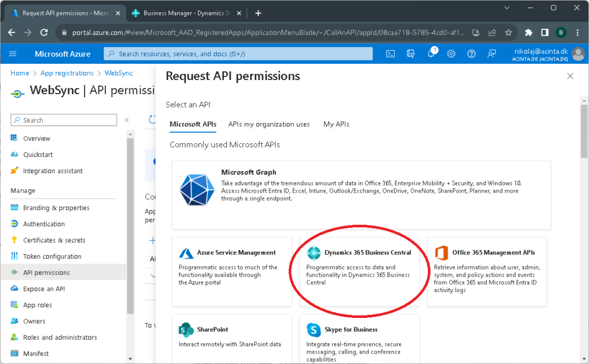The image size is (589, 364).
Task: Select the SharePoint API tile
Action: 232,339
